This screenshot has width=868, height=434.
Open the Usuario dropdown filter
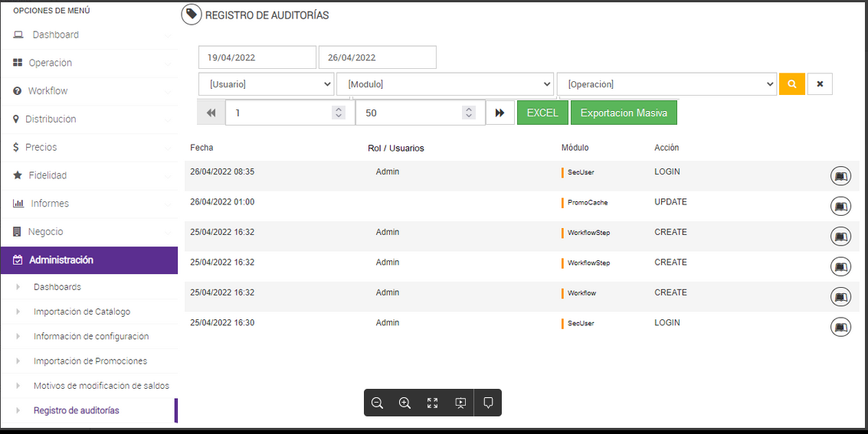[266, 84]
